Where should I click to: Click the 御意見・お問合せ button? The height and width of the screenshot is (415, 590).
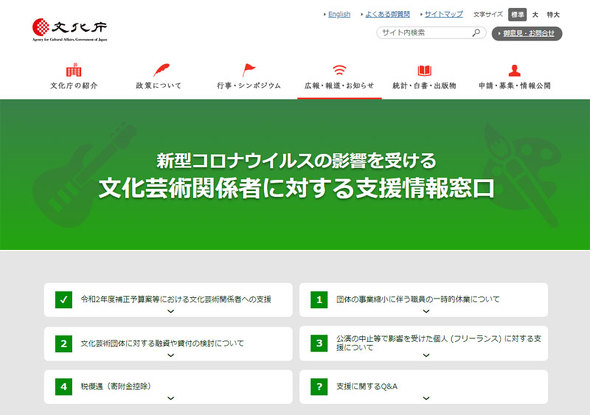pos(527,33)
